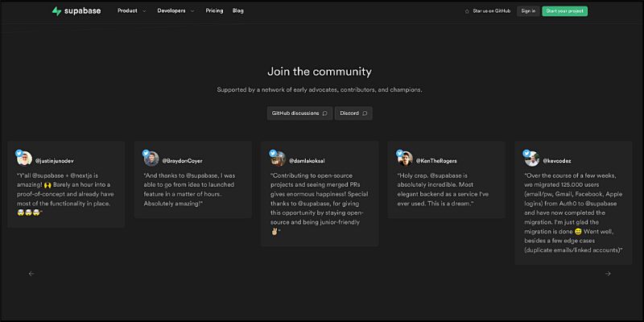The height and width of the screenshot is (322, 644).
Task: Click the supabase wordmark text
Action: (82, 11)
